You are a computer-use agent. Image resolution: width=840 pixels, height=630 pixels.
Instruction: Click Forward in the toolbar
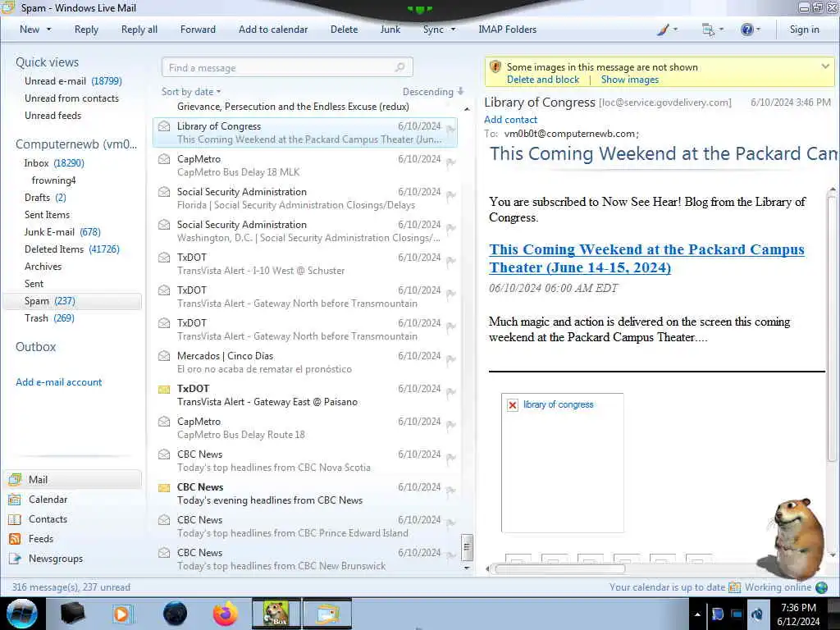[x=198, y=30]
